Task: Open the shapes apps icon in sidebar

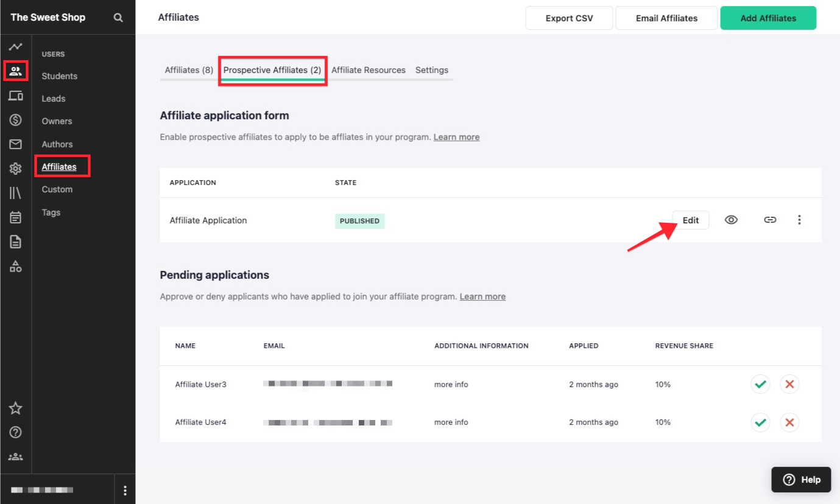Action: click(x=16, y=266)
